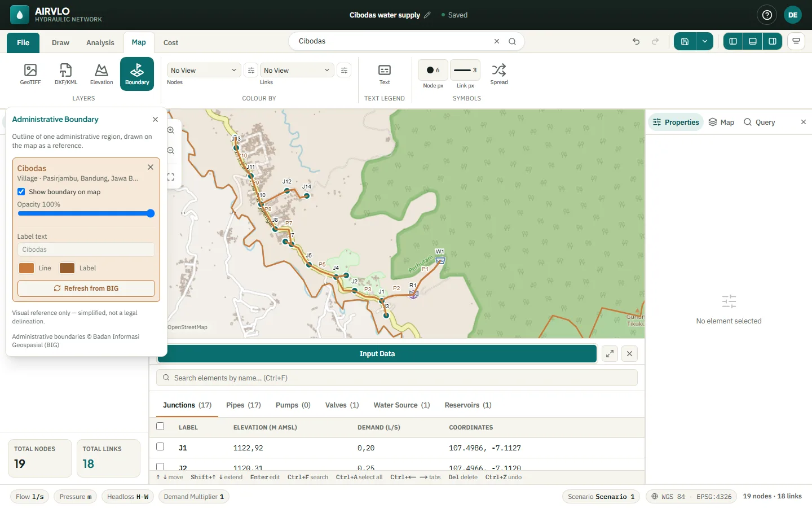Adjust the boundary Opacity slider
This screenshot has height=508, width=812.
[86, 213]
